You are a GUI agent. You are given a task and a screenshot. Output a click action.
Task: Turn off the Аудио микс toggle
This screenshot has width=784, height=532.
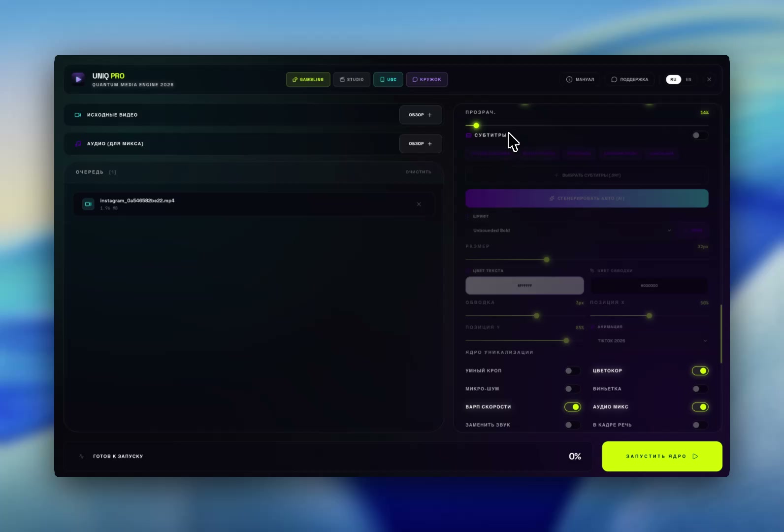click(700, 407)
